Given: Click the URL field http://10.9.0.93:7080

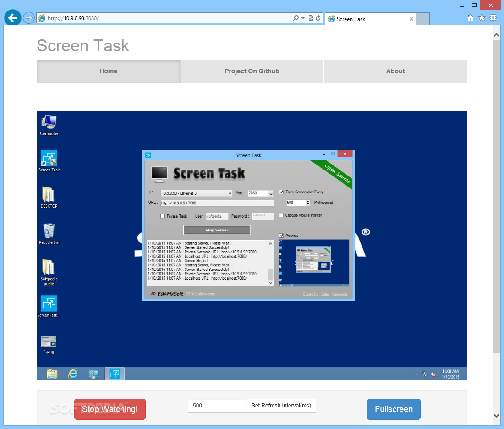Looking at the screenshot, I should click(217, 203).
